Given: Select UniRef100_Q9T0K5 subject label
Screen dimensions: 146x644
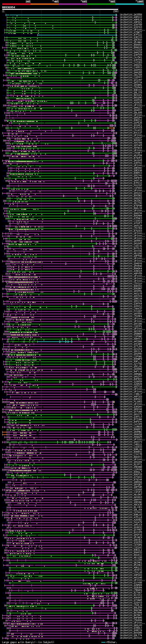Looking at the screenshot, I should coord(131,146).
